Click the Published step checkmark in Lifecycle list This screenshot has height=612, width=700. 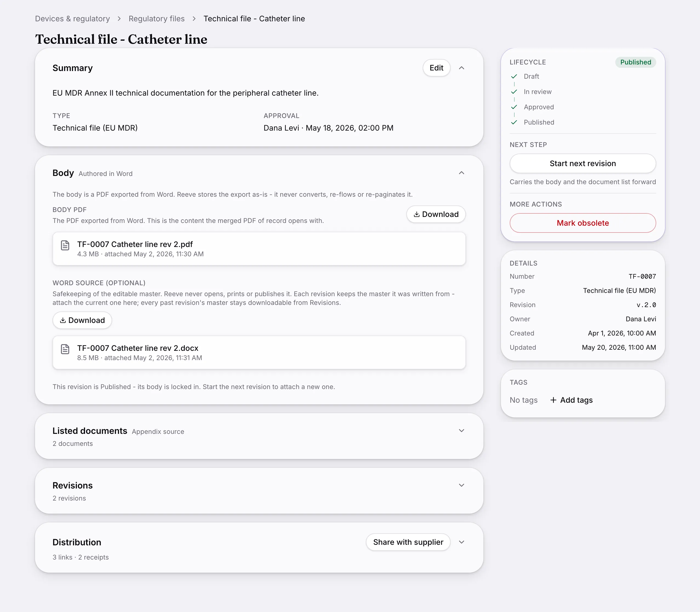click(514, 122)
